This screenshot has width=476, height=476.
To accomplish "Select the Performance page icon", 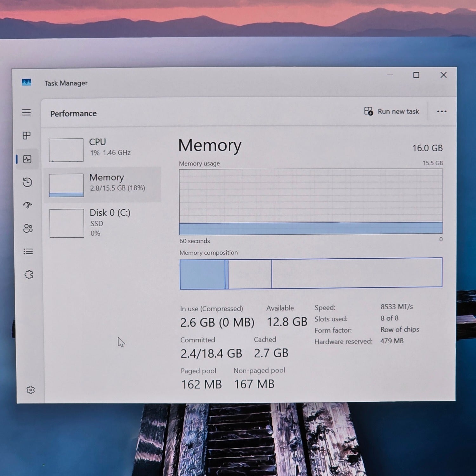I will (27, 159).
